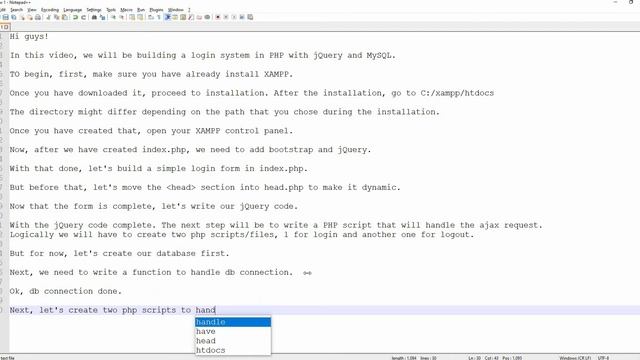The image size is (640, 360).
Task: Click the Print toolbar icon
Action: pos(38,17)
